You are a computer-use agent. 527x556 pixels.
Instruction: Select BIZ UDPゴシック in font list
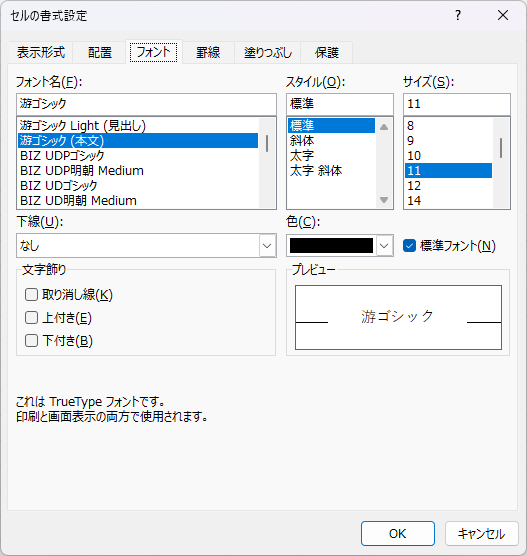pyautogui.click(x=138, y=156)
